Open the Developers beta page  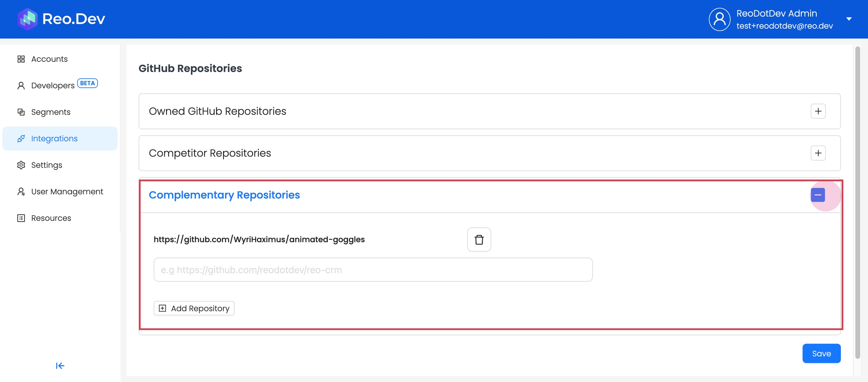point(53,86)
